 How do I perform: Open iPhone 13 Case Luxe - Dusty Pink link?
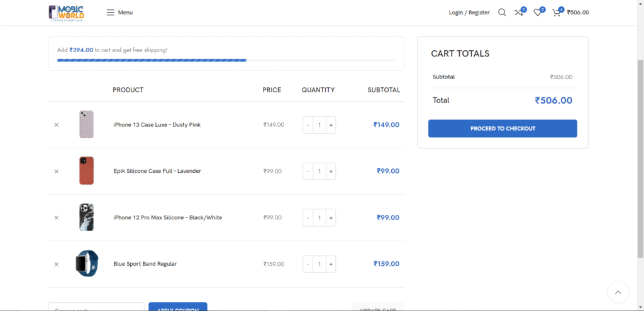pyautogui.click(x=157, y=125)
